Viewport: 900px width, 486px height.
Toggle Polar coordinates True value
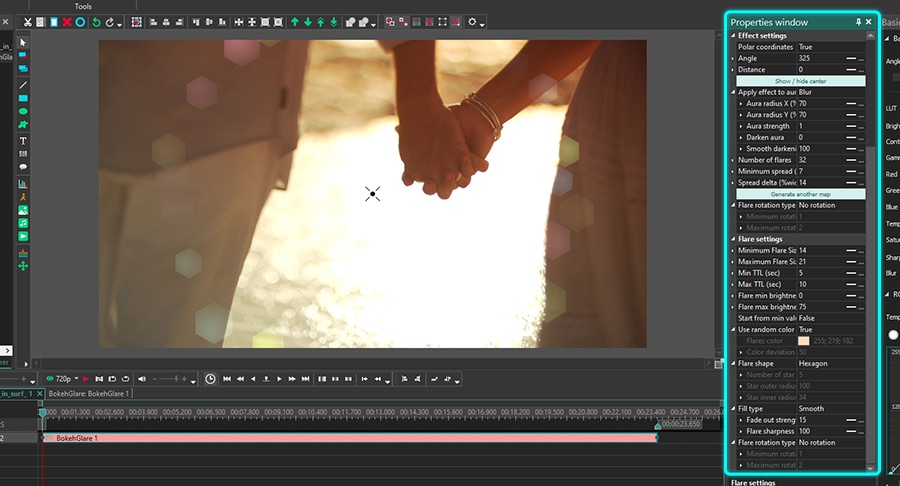coord(831,47)
